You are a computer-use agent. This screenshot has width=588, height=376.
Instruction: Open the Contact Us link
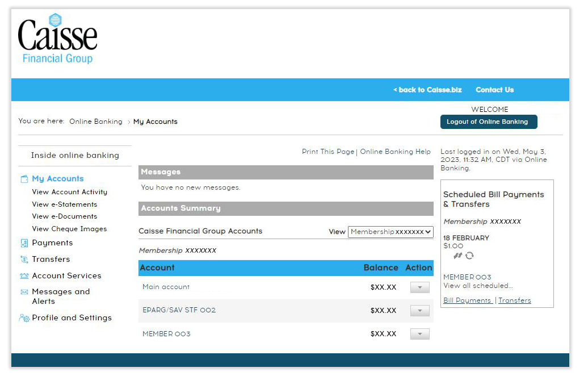pos(494,90)
